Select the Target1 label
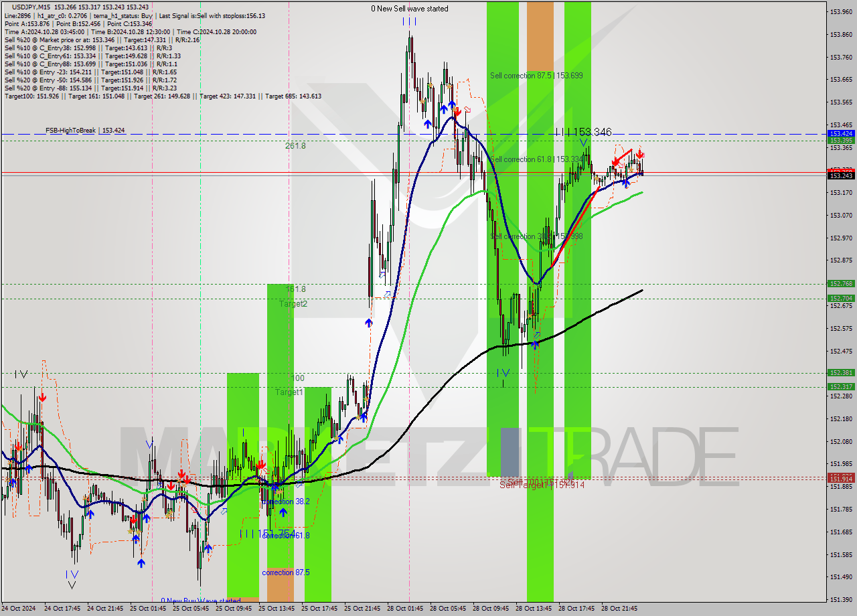Image resolution: width=857 pixels, height=616 pixels. [x=289, y=392]
